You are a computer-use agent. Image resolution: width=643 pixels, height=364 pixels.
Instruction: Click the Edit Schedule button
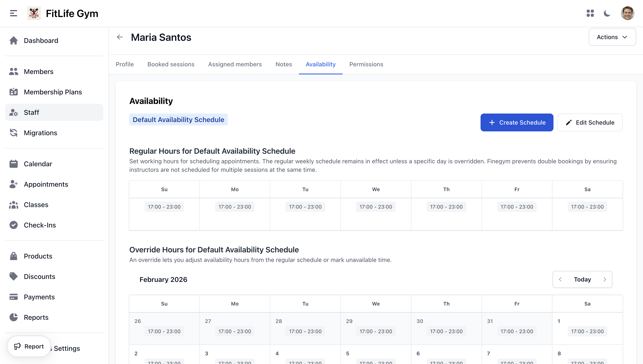tap(589, 122)
